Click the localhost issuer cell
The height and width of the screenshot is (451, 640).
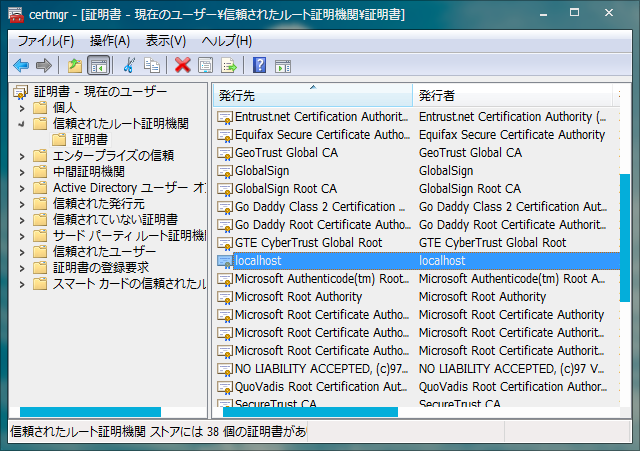coord(442,261)
